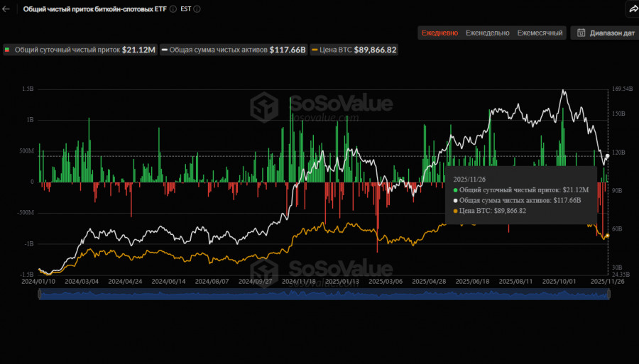Click info icon beside the ETF title
The image size is (639, 364).
click(x=172, y=9)
